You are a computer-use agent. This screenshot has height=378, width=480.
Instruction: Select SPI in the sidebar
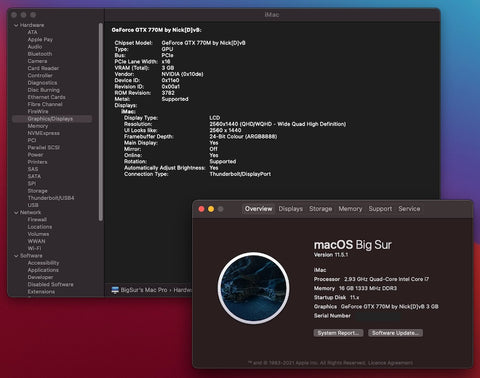pyautogui.click(x=32, y=184)
